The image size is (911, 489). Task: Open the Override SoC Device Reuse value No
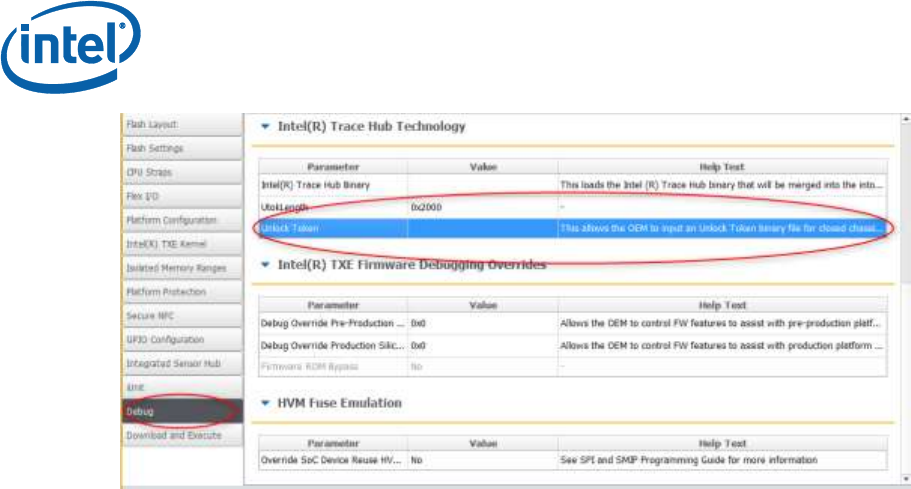coord(483,459)
